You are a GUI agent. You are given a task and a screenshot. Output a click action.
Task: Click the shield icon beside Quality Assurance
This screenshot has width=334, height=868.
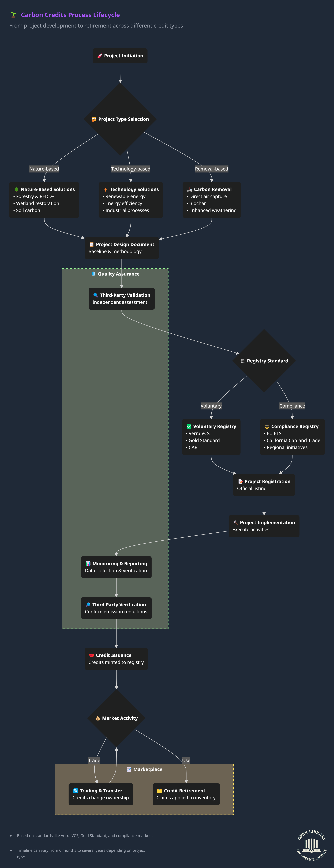coord(93,274)
